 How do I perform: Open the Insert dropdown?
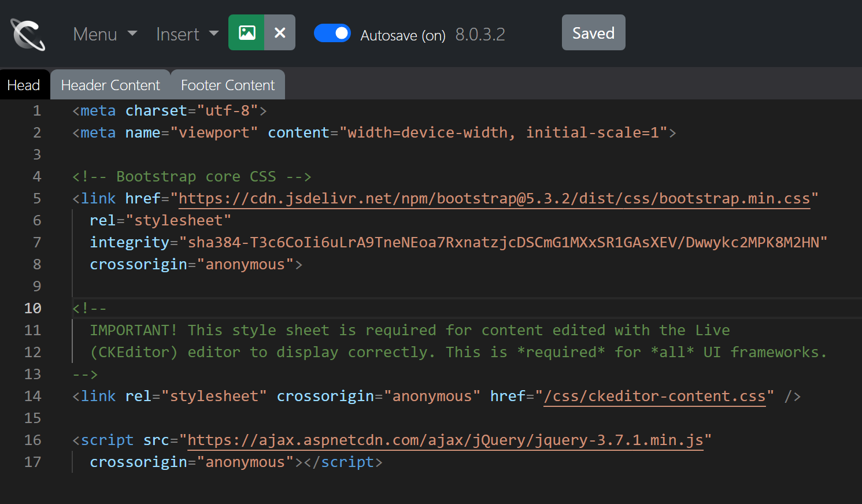187,34
